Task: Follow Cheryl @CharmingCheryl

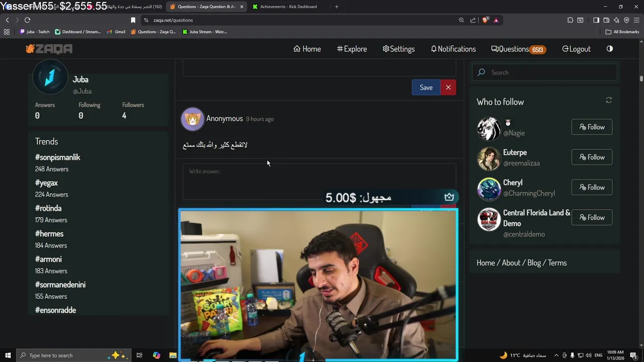Action: click(592, 188)
